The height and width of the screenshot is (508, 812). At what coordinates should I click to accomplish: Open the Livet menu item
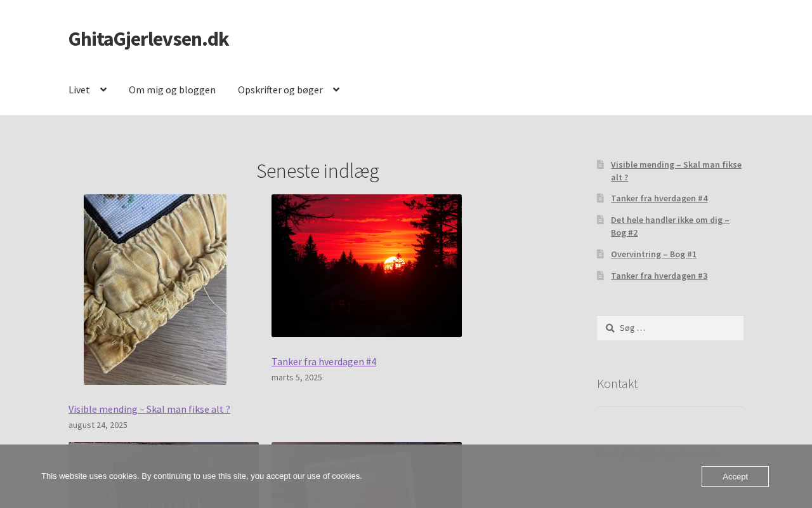point(79,90)
